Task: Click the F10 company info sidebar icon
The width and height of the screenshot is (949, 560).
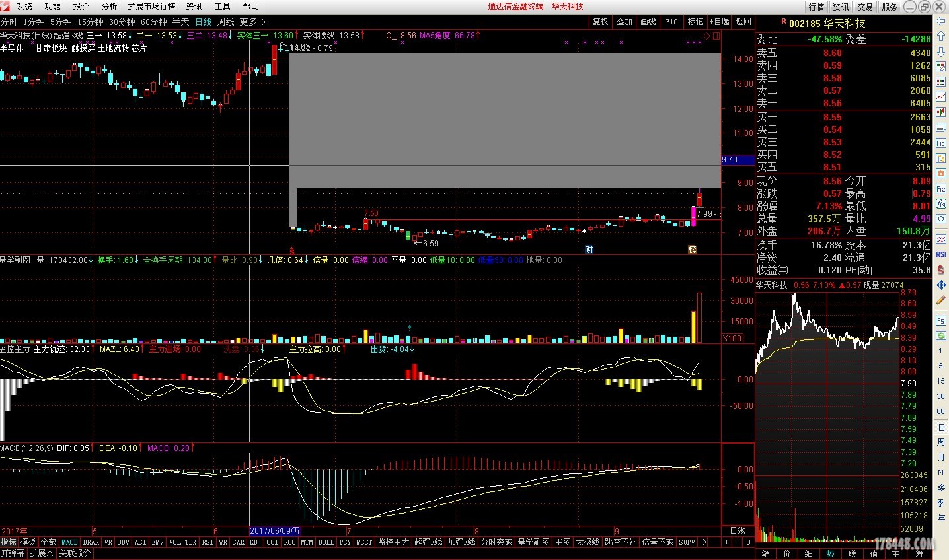Action: 940,143
